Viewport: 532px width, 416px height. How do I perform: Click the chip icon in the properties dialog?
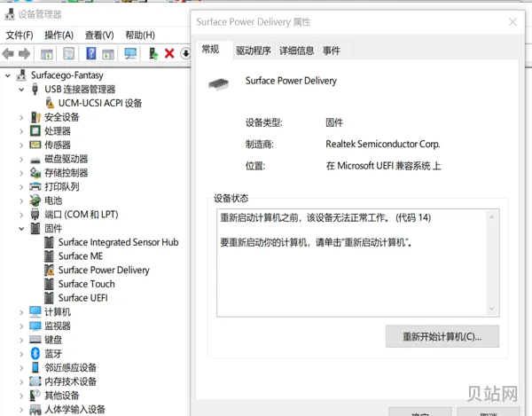click(218, 83)
